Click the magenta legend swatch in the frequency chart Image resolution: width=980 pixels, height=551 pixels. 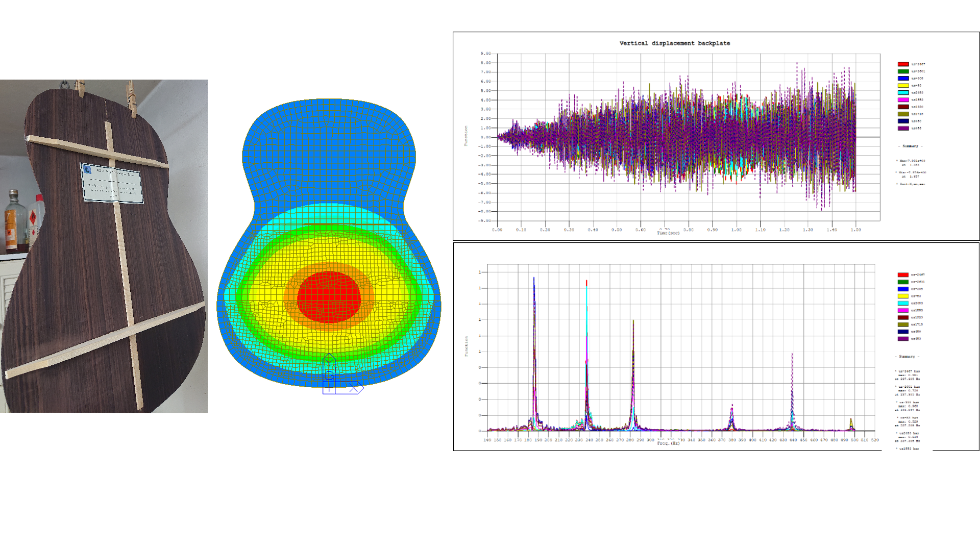click(x=903, y=311)
